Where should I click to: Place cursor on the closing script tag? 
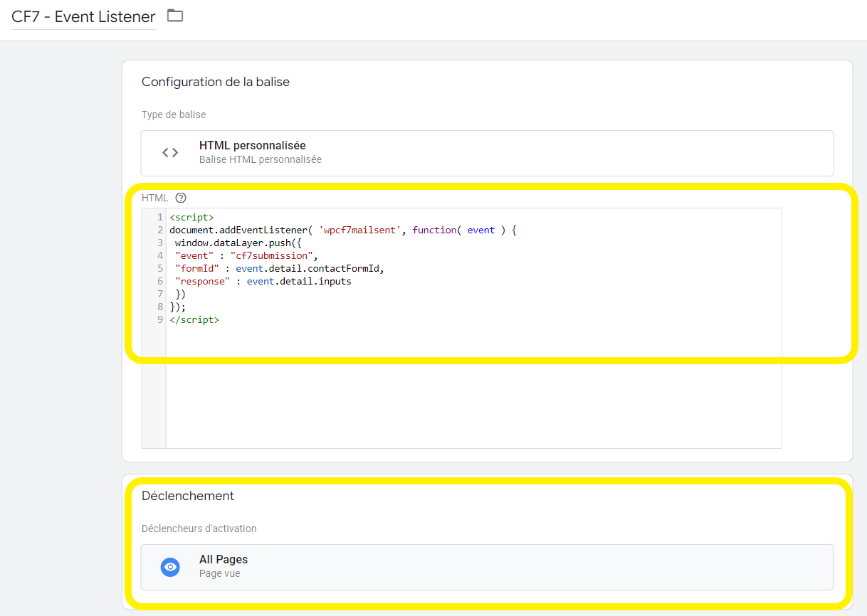tap(194, 320)
